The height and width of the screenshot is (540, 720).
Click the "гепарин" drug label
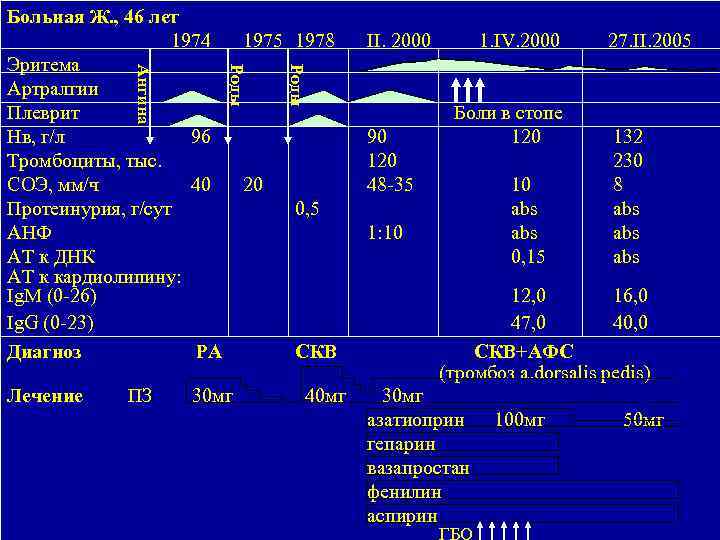tap(401, 444)
